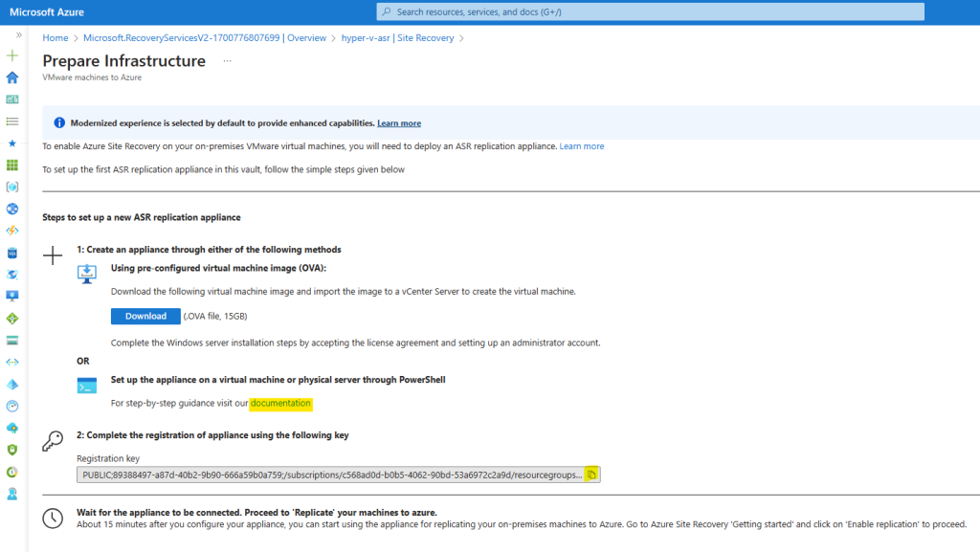The width and height of the screenshot is (980, 552).
Task: Open Load balancers green diamond icon
Action: click(x=11, y=319)
